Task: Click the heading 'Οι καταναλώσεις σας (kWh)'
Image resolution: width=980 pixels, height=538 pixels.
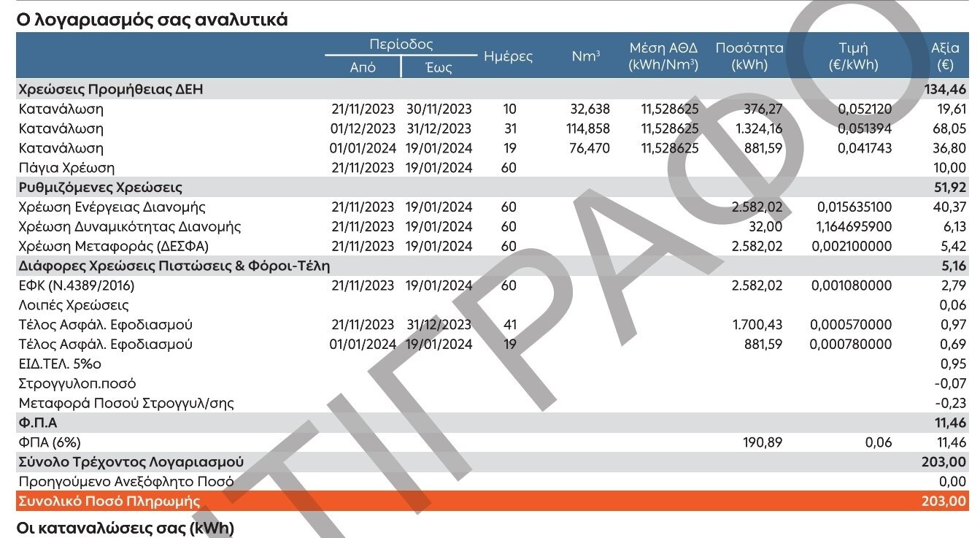Action: 125,527
